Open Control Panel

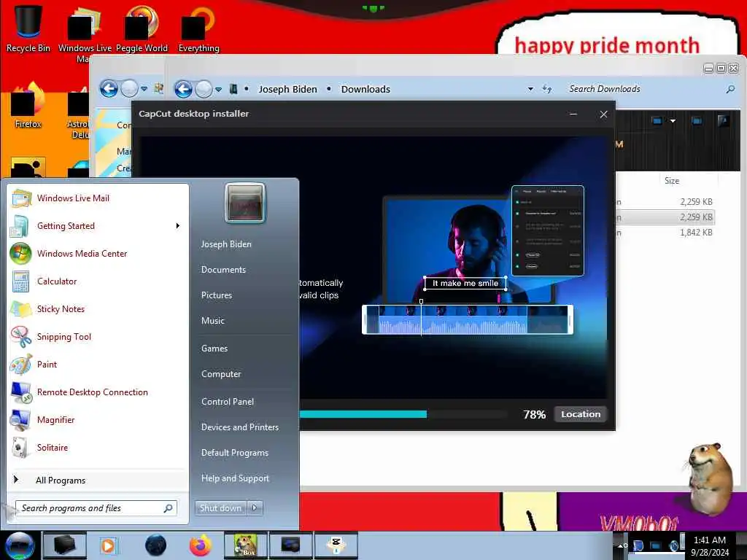tap(228, 402)
